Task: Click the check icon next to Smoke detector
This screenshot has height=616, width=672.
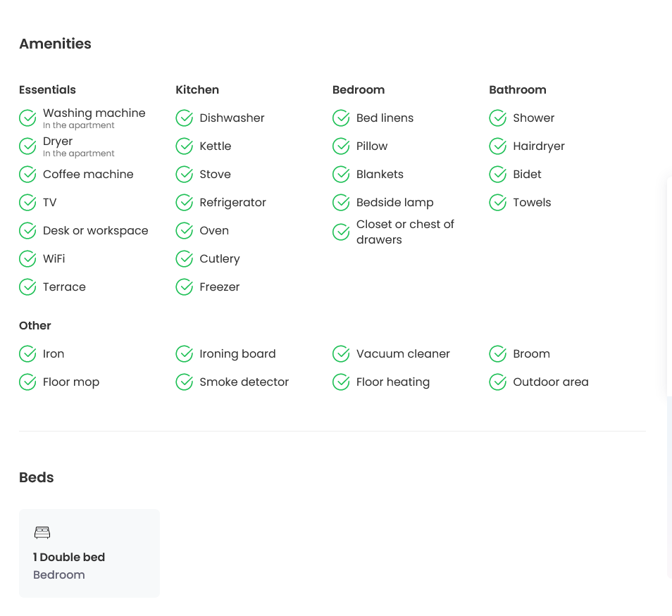Action: tap(185, 382)
